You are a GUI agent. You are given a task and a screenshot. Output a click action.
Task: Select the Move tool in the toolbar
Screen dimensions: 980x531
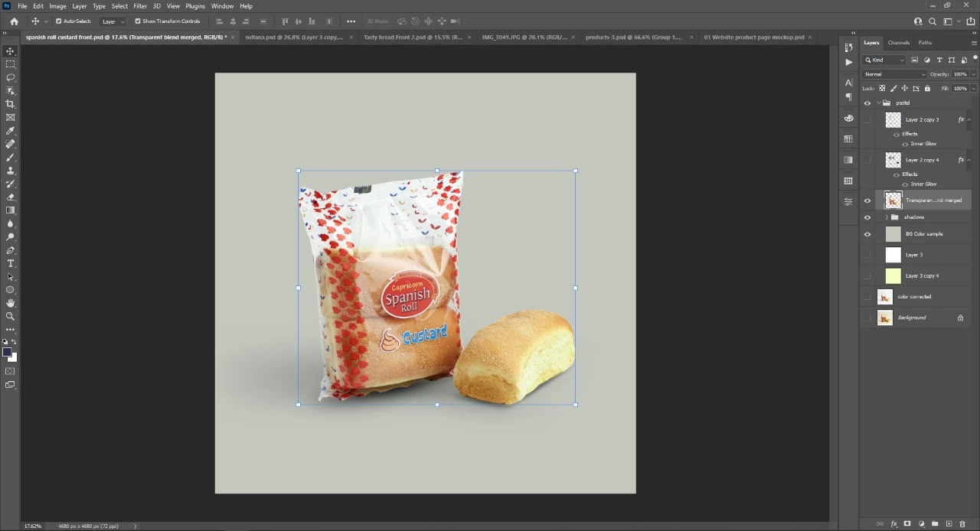(10, 51)
